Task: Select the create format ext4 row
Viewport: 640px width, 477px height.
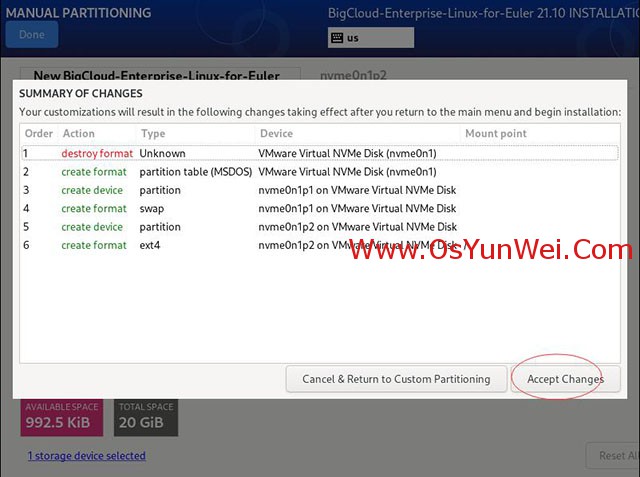Action: click(x=320, y=245)
